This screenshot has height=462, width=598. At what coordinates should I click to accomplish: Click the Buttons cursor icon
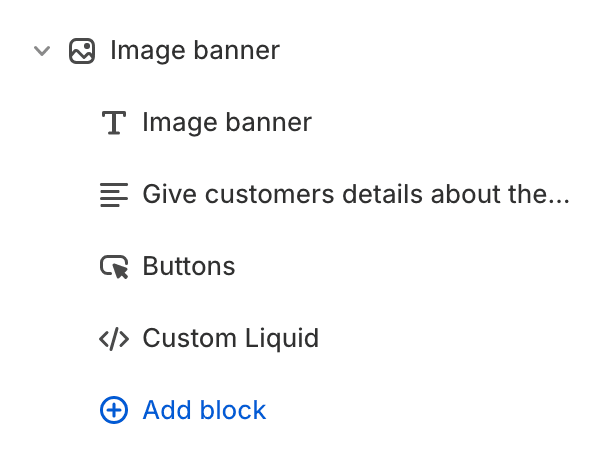(114, 267)
